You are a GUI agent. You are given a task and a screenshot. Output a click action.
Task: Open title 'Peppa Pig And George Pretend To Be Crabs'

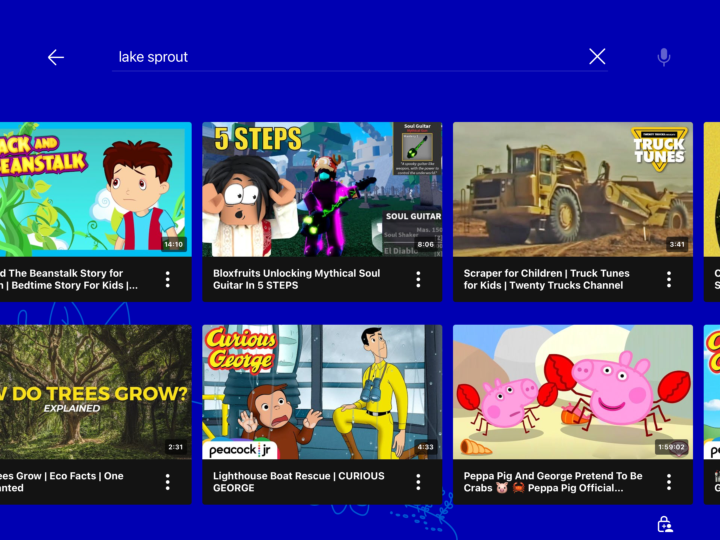[x=553, y=482]
